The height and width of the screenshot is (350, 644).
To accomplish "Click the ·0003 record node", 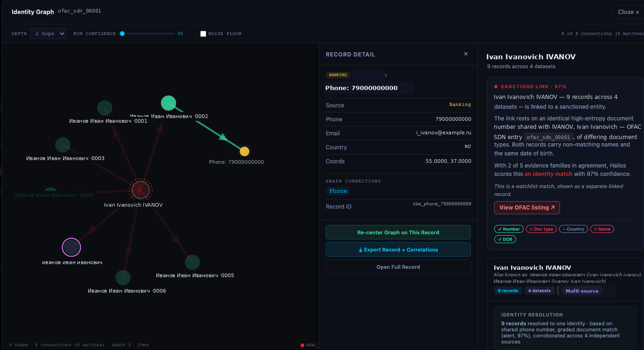I will click(x=63, y=145).
